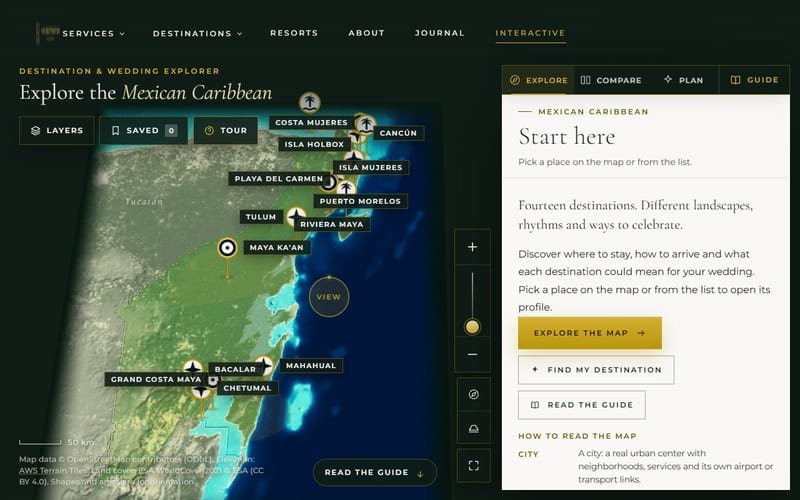Click the 'Start here' panel heading
Image resolution: width=800 pixels, height=500 pixels.
coord(567,136)
